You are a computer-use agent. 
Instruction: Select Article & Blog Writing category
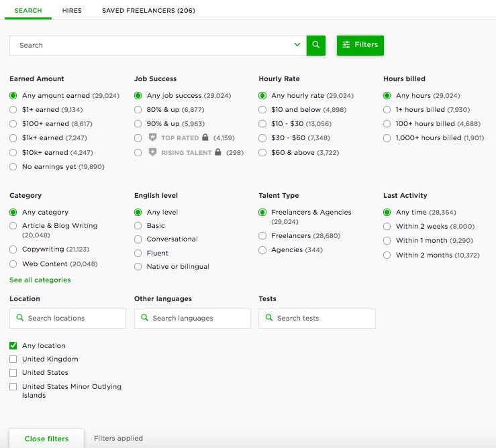(x=13, y=226)
